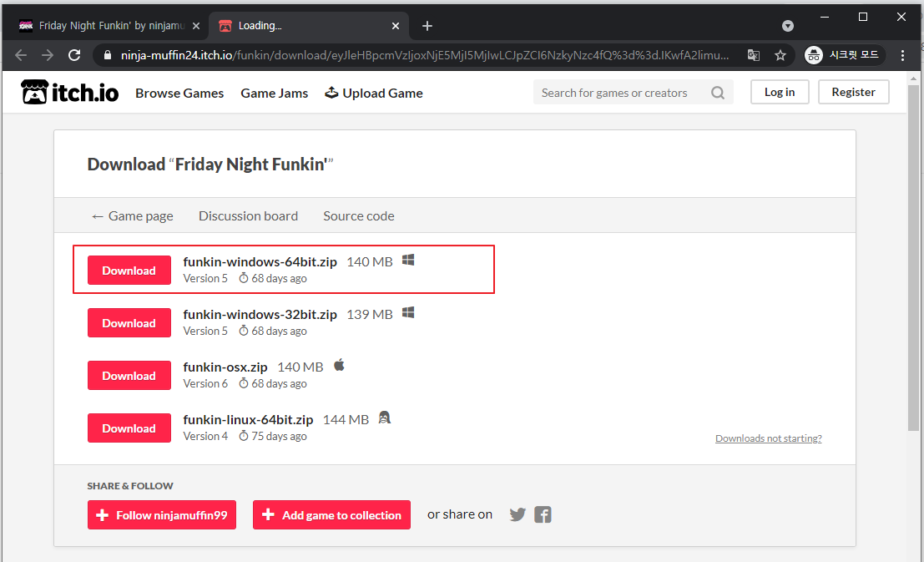The width and height of the screenshot is (924, 562).
Task: Click the site lock icon
Action: [x=107, y=55]
